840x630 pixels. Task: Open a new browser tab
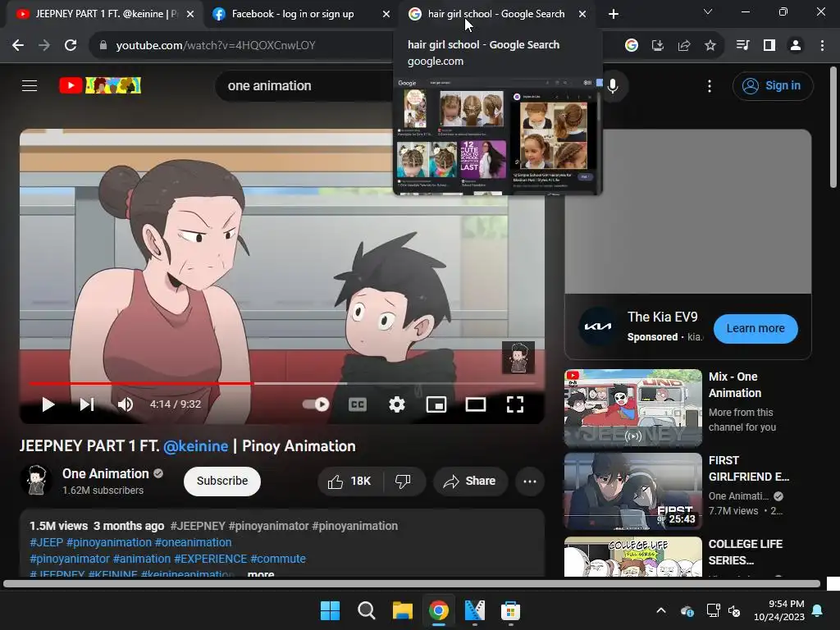click(614, 14)
